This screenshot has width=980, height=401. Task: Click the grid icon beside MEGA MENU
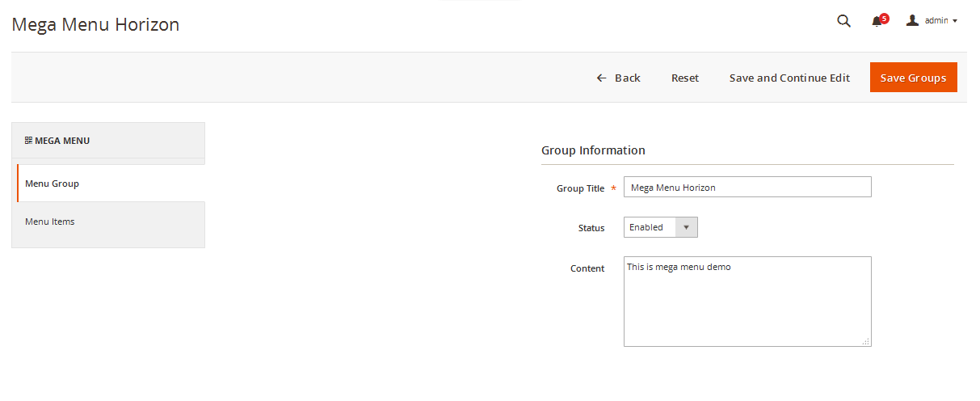point(28,141)
